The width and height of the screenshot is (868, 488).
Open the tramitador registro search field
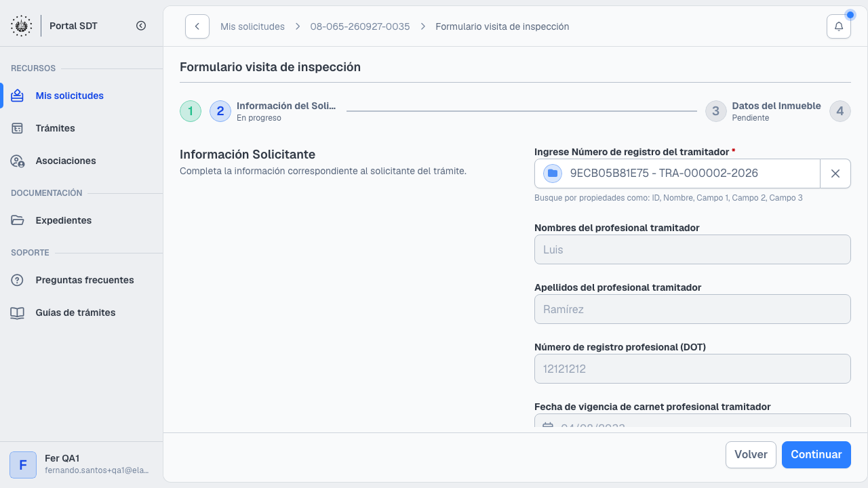tap(677, 174)
